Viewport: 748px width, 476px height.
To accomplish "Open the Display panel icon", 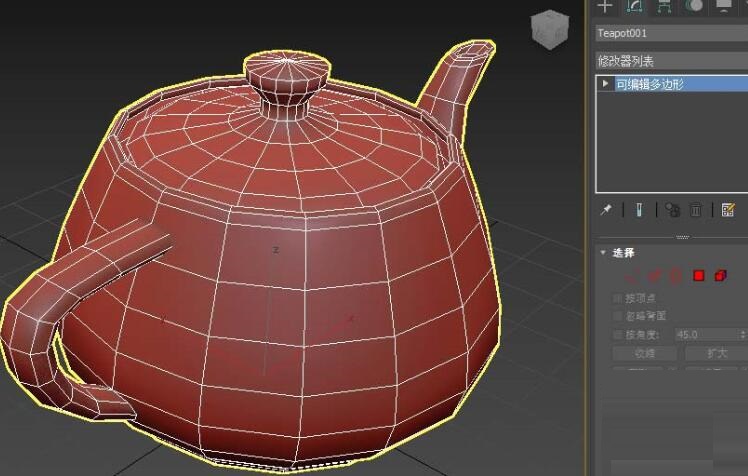I will pyautogui.click(x=723, y=6).
